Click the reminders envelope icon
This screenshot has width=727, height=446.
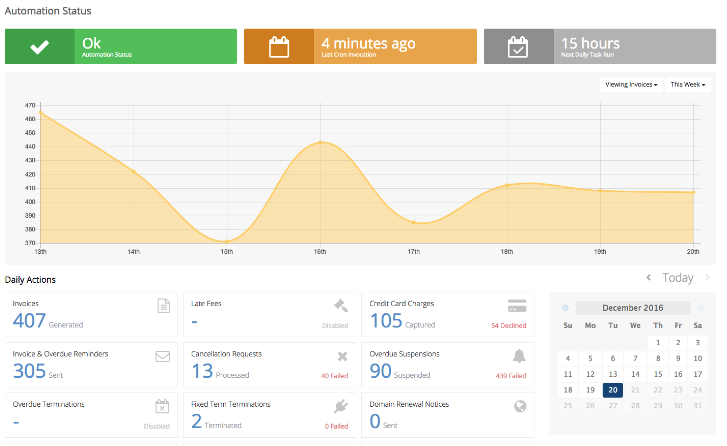point(163,356)
